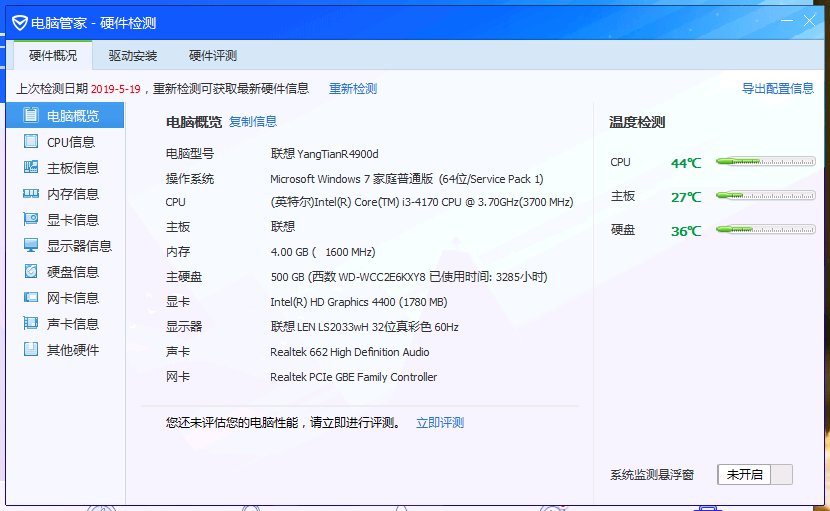The width and height of the screenshot is (830, 511).
Task: Switch to the 驱动安装 tab
Action: (x=133, y=55)
